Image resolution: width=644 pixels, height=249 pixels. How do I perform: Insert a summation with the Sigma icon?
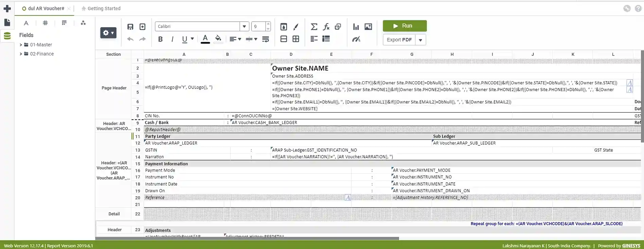(314, 27)
